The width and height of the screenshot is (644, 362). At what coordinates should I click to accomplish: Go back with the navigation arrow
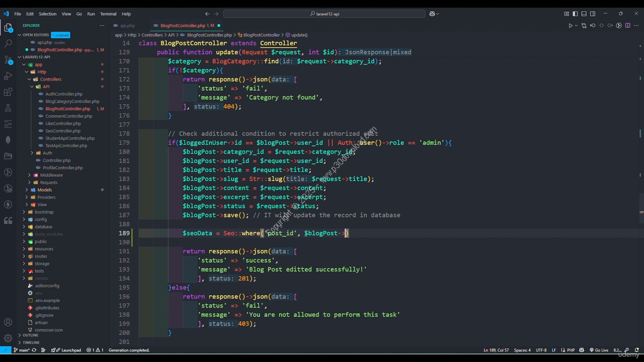click(207, 14)
